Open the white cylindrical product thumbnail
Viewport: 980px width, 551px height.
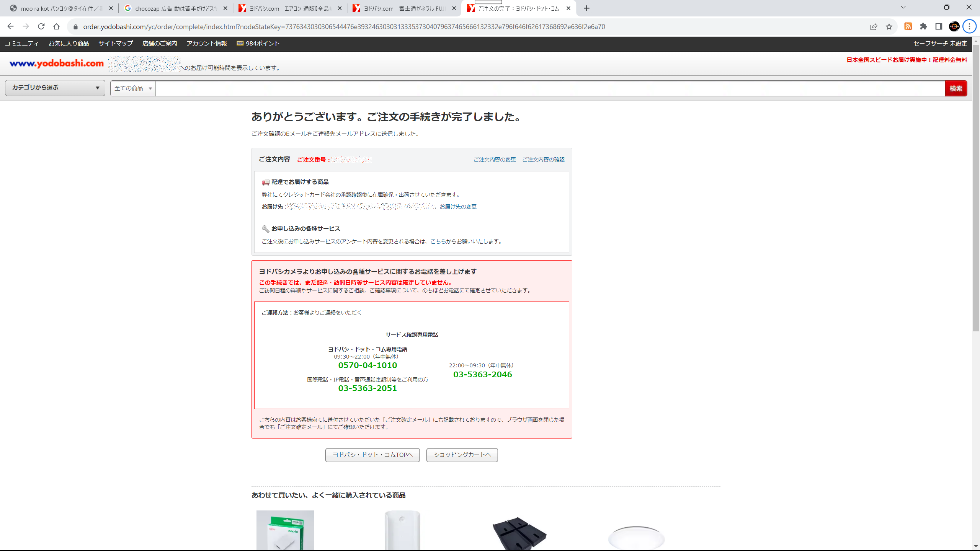click(402, 530)
